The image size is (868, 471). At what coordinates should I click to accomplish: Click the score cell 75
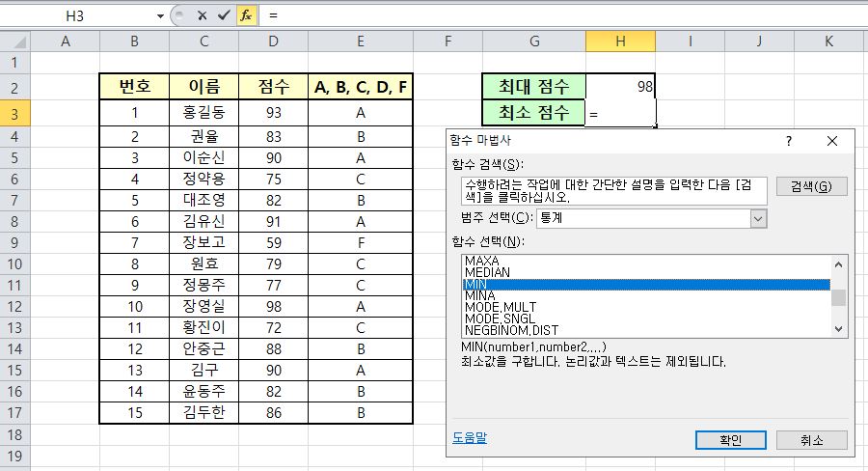274,179
